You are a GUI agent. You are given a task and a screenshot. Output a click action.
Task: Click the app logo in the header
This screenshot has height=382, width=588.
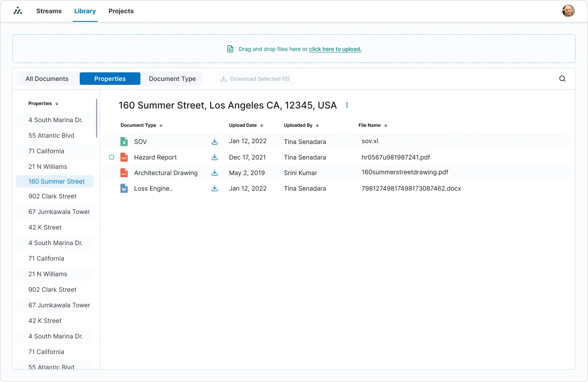(18, 11)
